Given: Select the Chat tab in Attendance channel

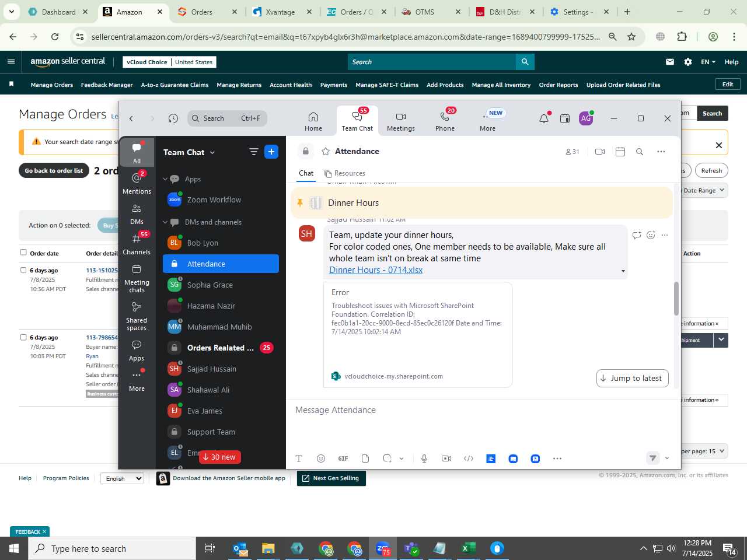Looking at the screenshot, I should click(306, 173).
